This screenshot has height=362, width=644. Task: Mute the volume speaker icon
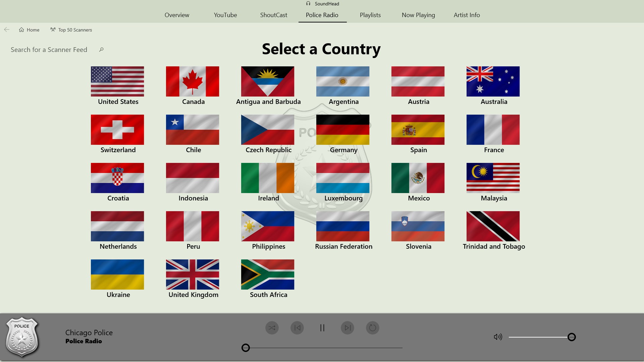[x=498, y=337]
